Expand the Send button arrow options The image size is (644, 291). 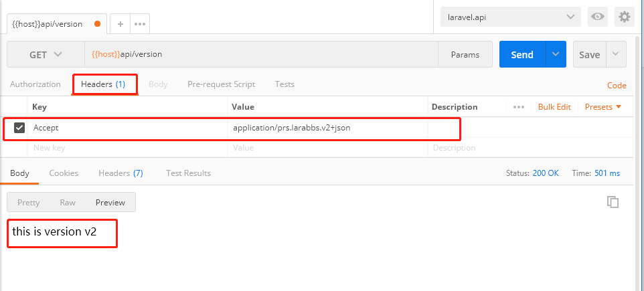[556, 55]
